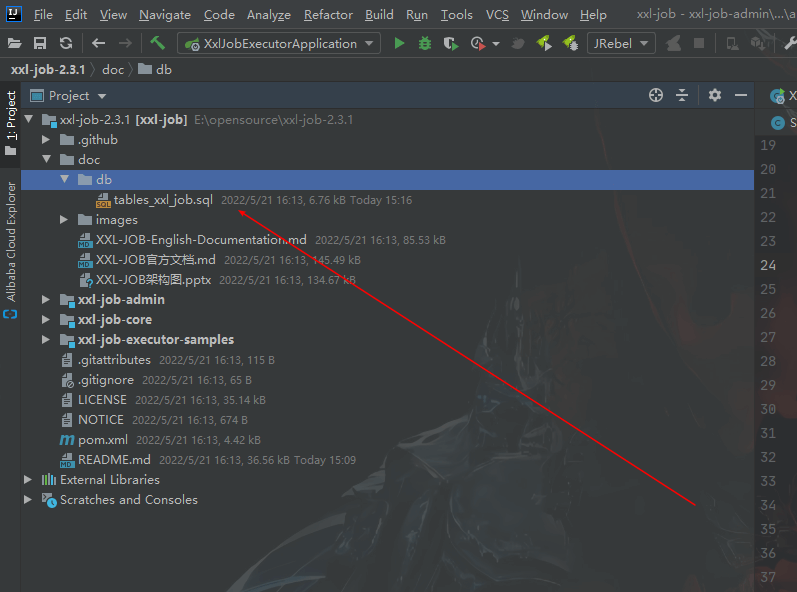797x592 pixels.
Task: Select the .gitattributes file
Action: 114,360
